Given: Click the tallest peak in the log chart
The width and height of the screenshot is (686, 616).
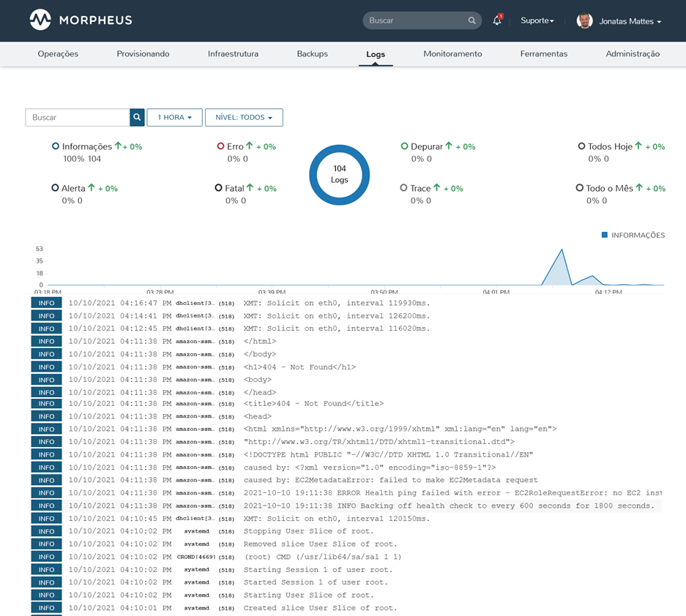Looking at the screenshot, I should click(562, 249).
